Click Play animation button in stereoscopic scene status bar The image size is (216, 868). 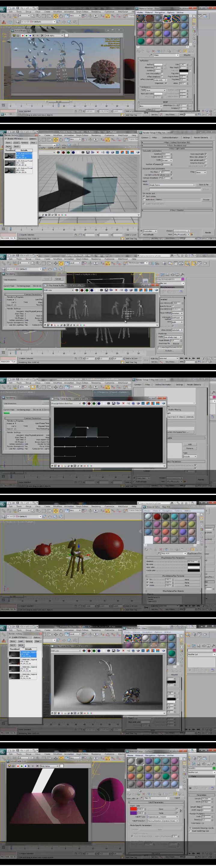point(190,359)
